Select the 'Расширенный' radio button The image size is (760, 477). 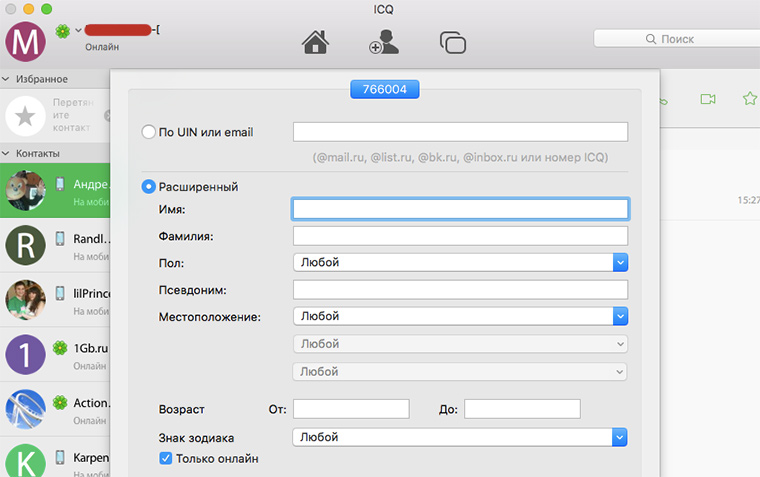point(149,186)
